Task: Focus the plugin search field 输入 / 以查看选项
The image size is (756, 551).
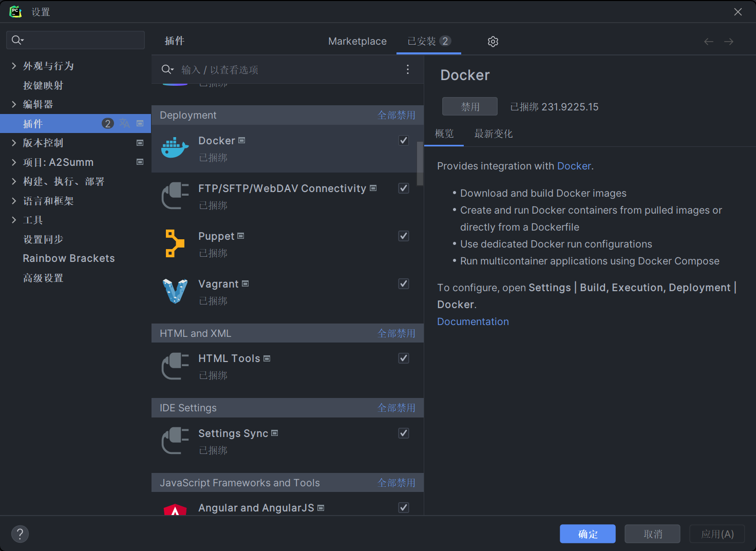Action: coord(288,69)
